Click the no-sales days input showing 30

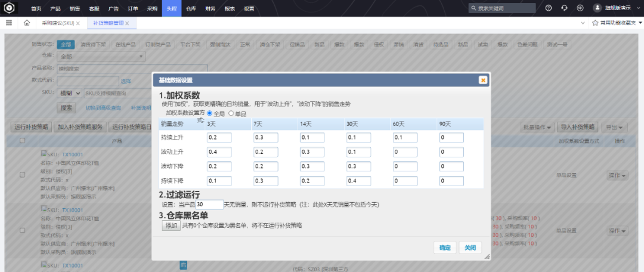pyautogui.click(x=209, y=205)
